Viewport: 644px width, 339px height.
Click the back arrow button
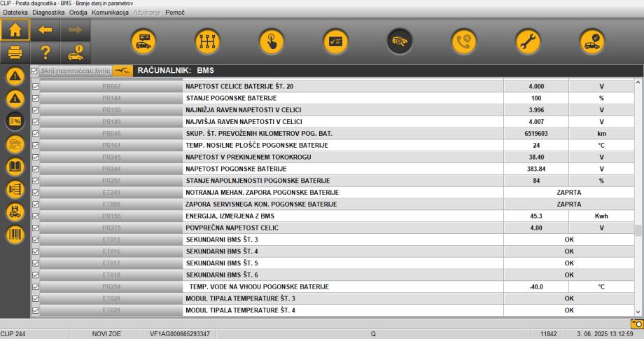point(45,29)
